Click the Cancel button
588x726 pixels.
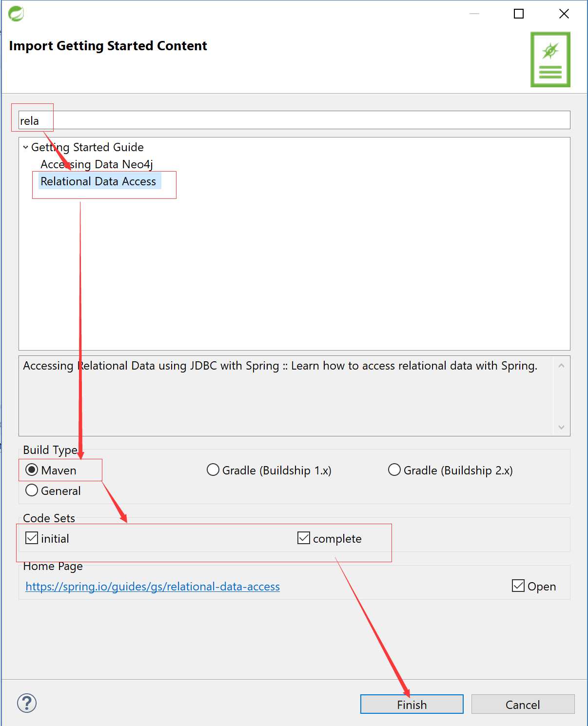(523, 704)
